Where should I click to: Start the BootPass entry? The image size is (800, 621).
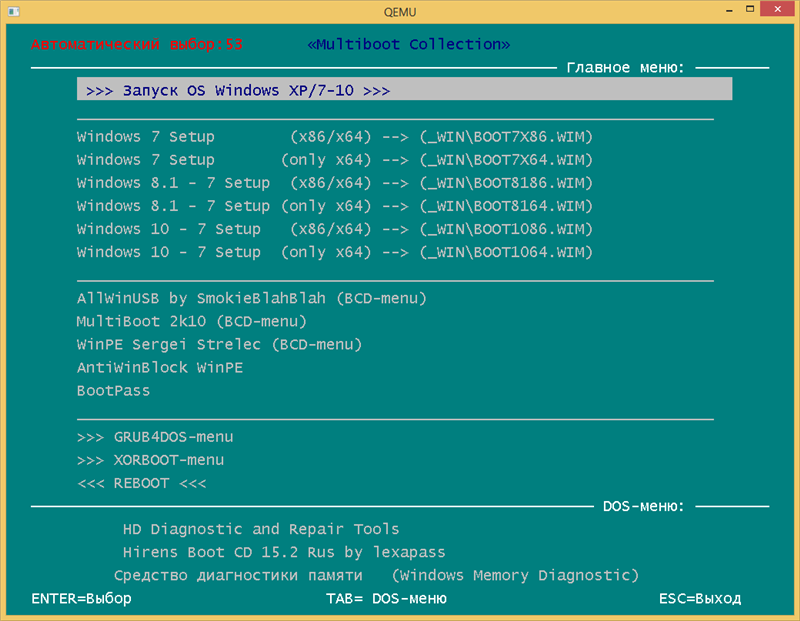point(113,391)
